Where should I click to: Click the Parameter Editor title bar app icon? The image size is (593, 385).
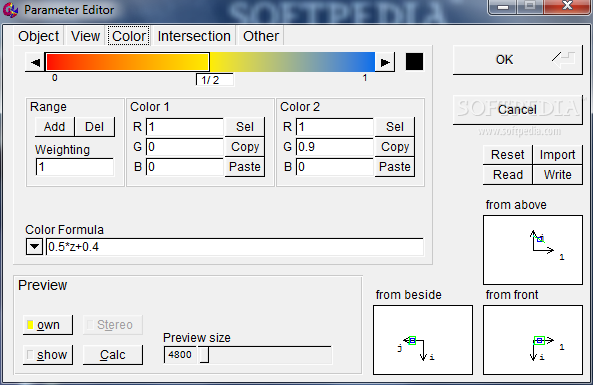[10, 10]
